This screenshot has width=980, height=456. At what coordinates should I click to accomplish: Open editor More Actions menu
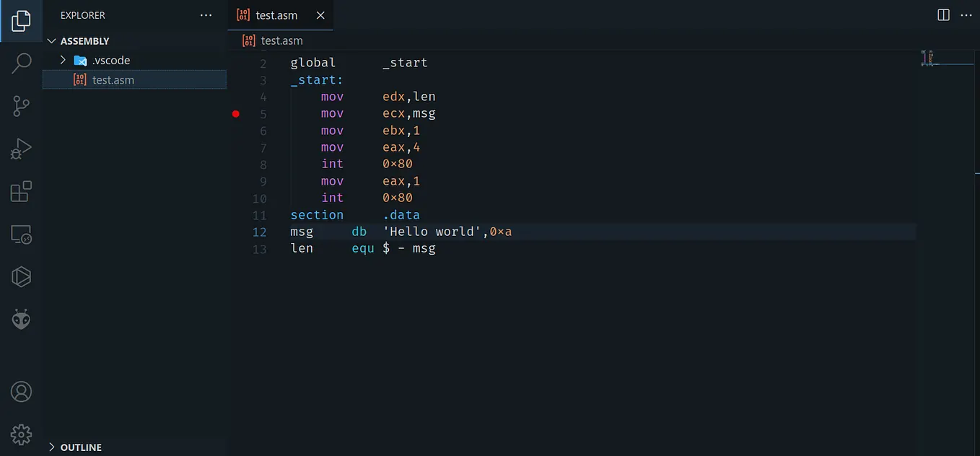pyautogui.click(x=966, y=14)
